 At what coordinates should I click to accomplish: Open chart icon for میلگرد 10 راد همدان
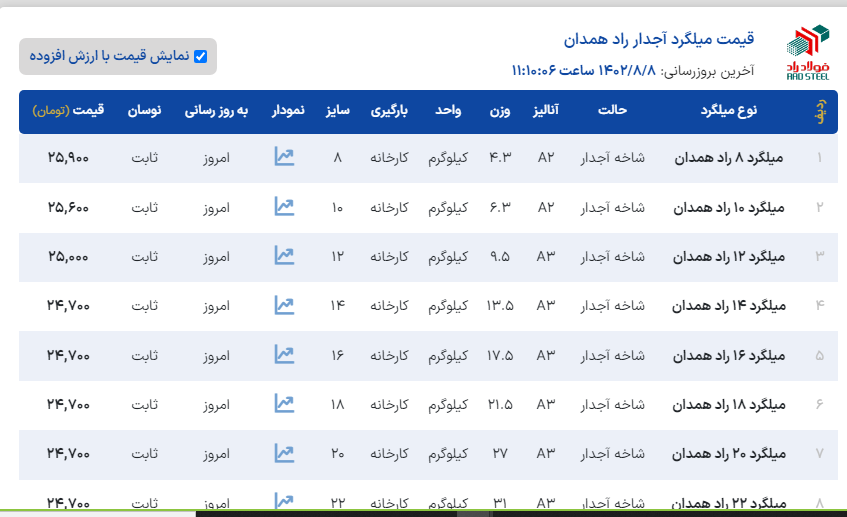[x=284, y=206]
